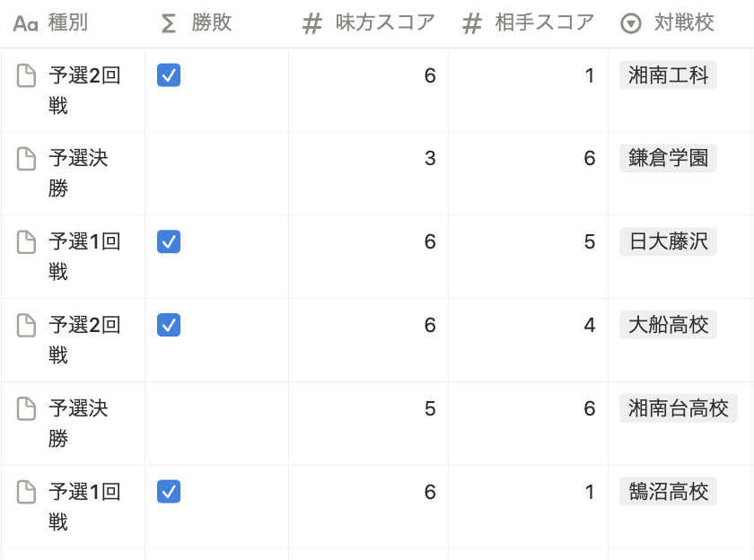Click the select-type icon beside 対戦校 header
The image size is (754, 560).
[x=631, y=23]
